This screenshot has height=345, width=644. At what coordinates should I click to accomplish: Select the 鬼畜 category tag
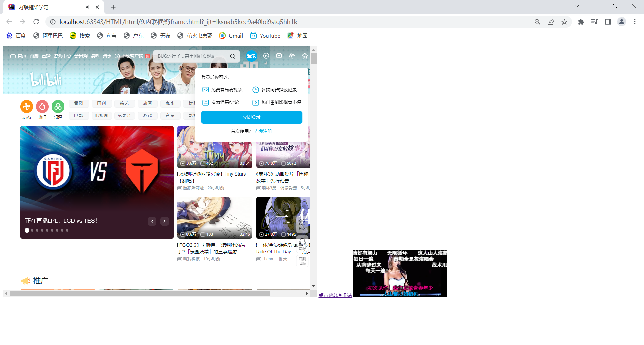click(x=170, y=103)
